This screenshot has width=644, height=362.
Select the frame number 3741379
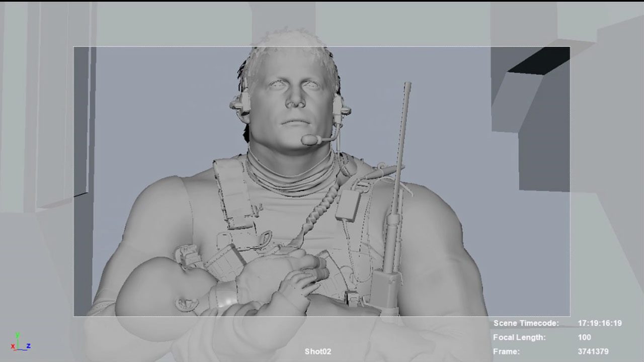coord(593,351)
